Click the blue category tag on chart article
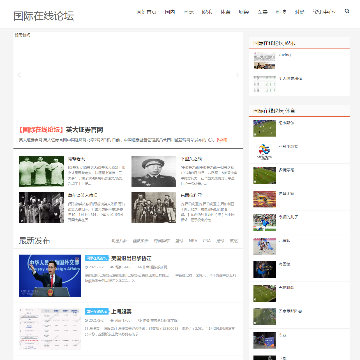 point(97,311)
